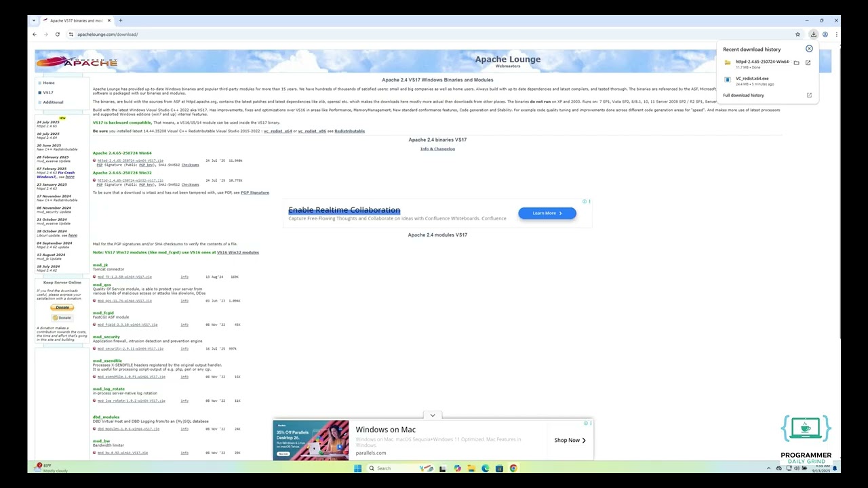
Task: Click Shop Now on the Parallels ad
Action: point(570,441)
